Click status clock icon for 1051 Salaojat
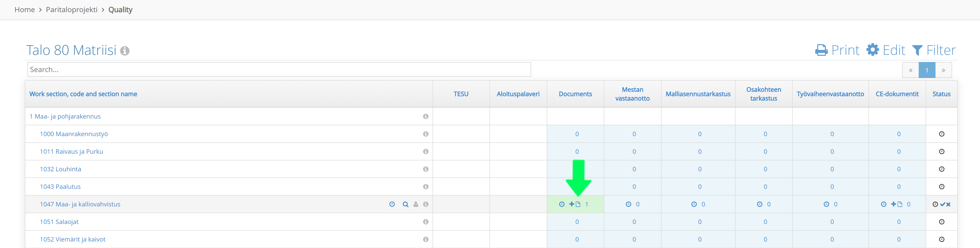This screenshot has width=980, height=248. click(x=941, y=222)
